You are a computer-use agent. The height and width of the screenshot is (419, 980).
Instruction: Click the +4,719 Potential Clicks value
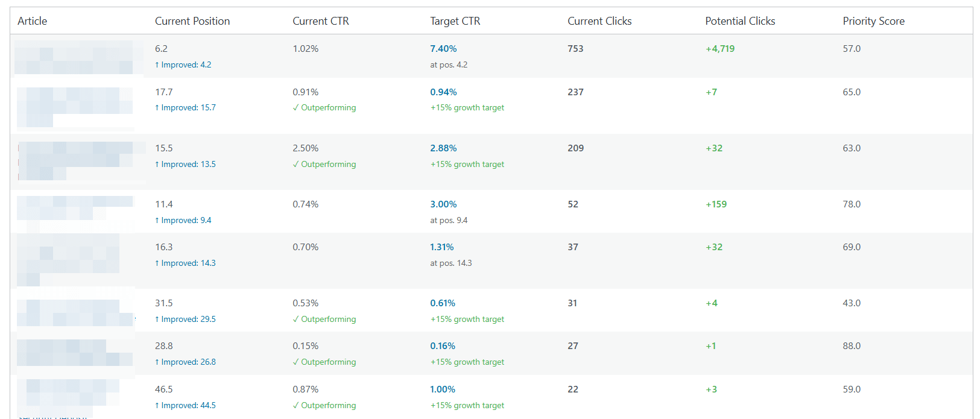[x=720, y=48]
